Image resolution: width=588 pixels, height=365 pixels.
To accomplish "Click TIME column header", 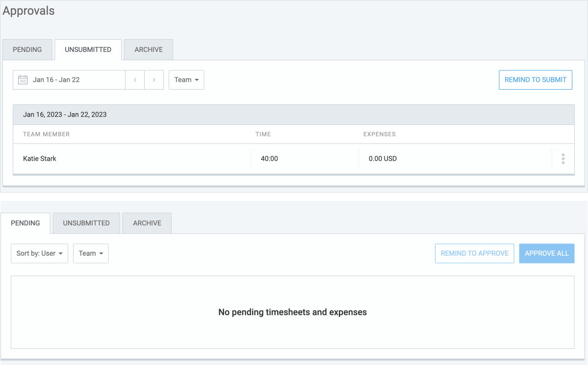I will (263, 134).
